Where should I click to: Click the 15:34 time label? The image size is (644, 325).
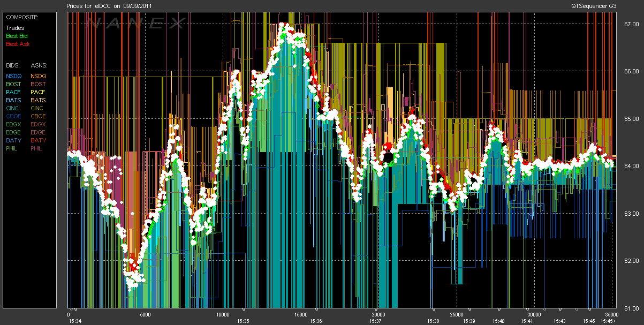click(75, 321)
